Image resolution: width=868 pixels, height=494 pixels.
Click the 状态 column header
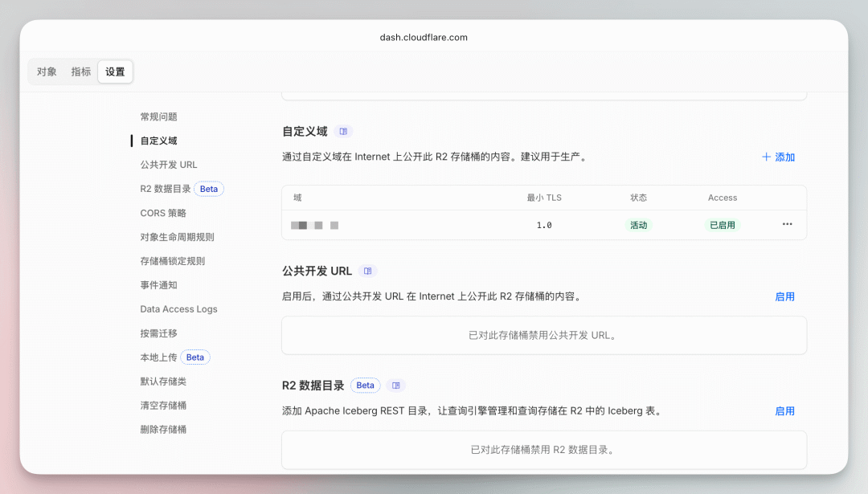(638, 198)
